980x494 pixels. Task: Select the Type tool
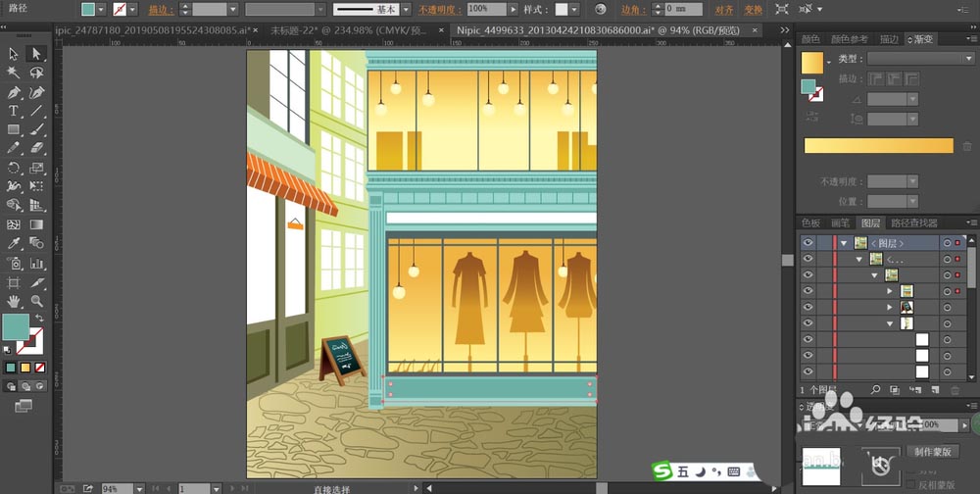(14, 112)
